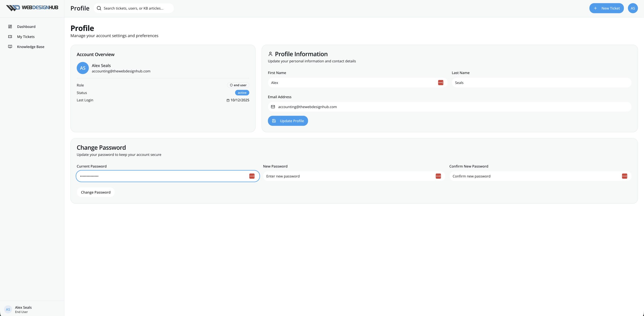Go to My Tickets page
Screen dimensions: 644x316
tap(26, 37)
